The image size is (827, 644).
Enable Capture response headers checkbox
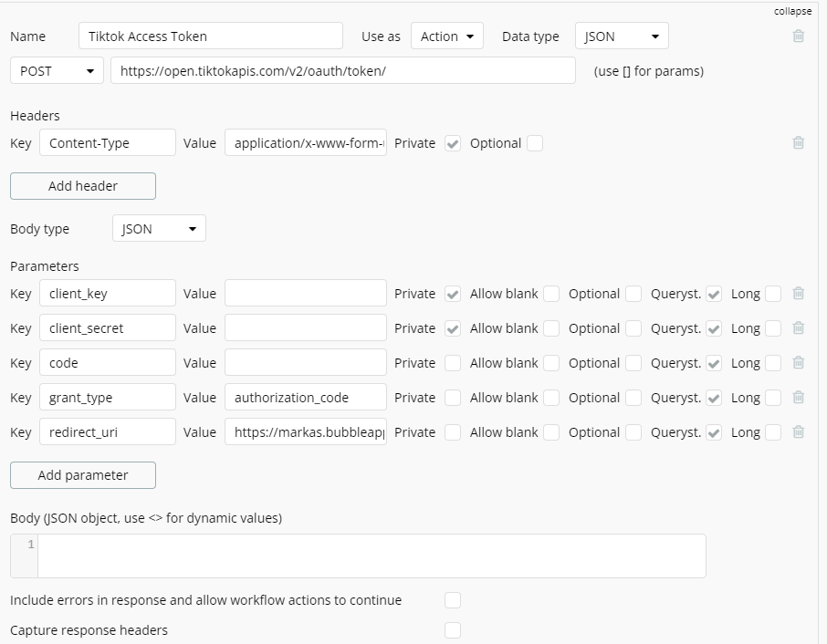point(453,630)
